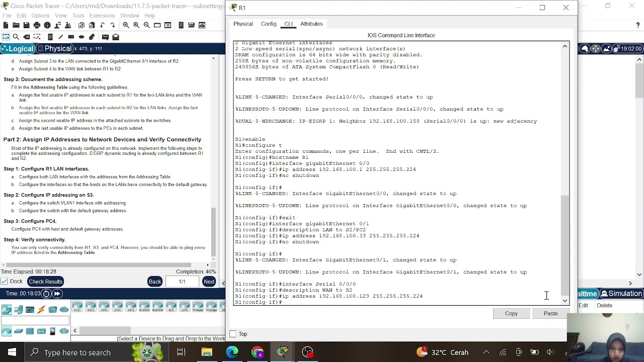
Task: Open file using the folder icon
Action: 16,25
